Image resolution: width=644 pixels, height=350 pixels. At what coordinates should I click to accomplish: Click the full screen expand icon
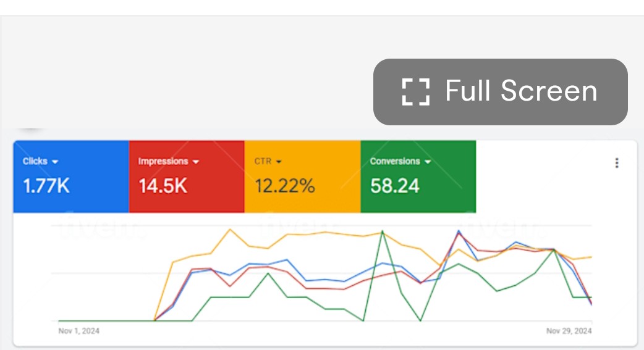[x=415, y=91]
